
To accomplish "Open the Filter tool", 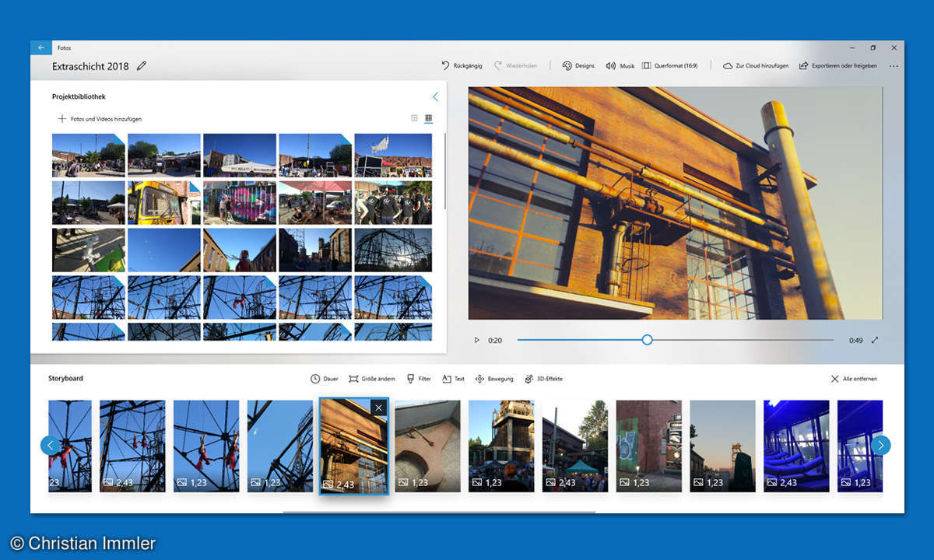I will tap(419, 379).
